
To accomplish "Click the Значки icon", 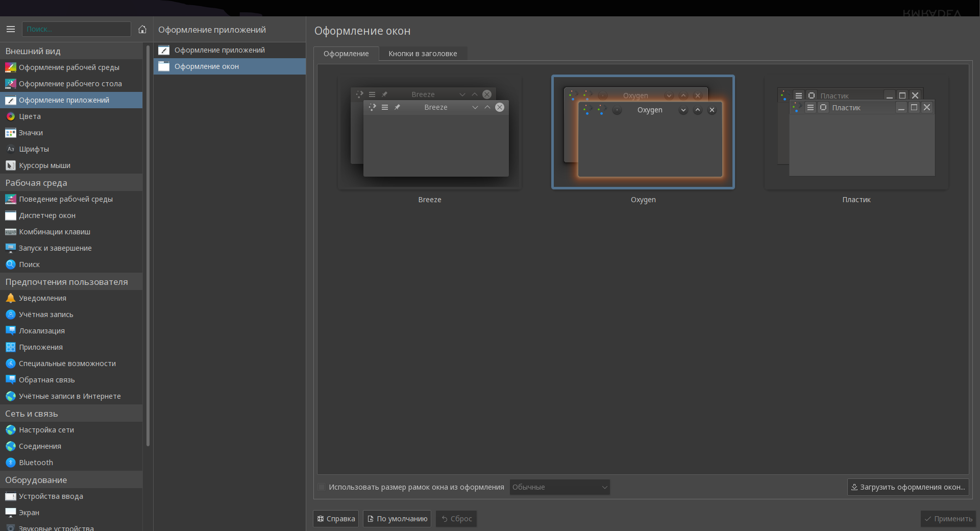I will 10,133.
